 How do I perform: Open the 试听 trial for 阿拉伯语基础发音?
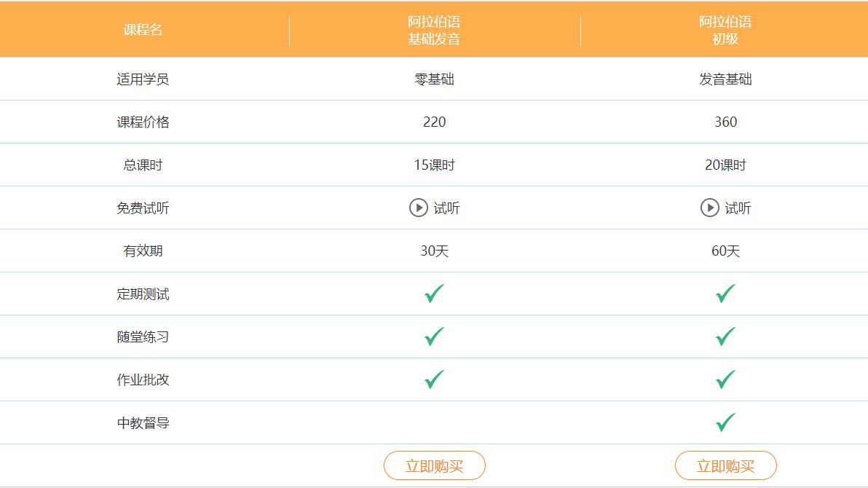click(440, 208)
